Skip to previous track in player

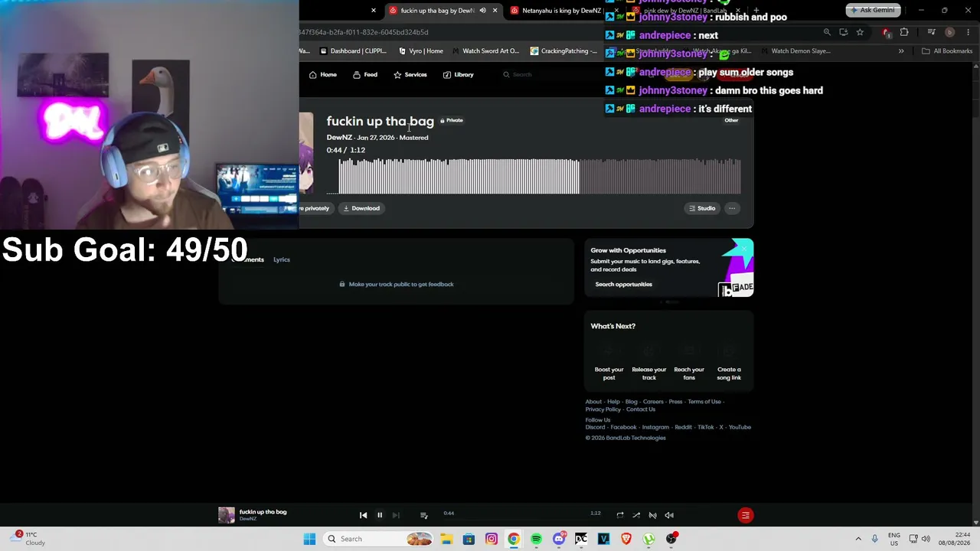364,515
